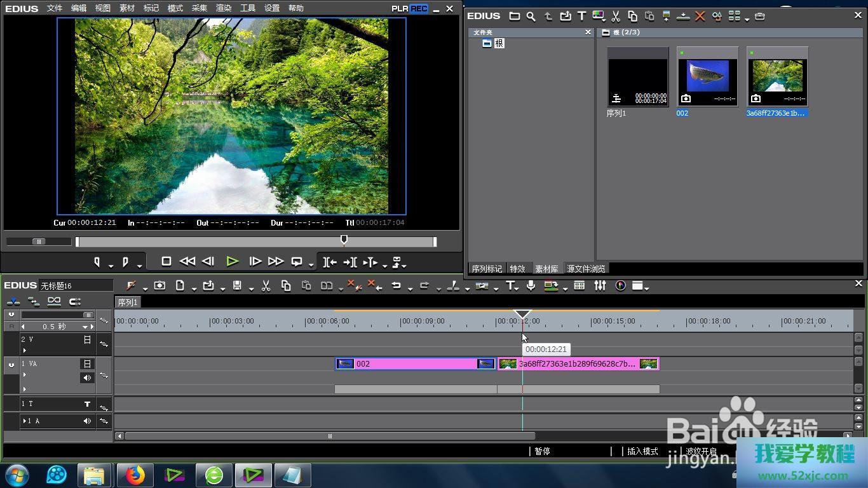Expand the 1 A audio track triangle
This screenshot has height=488, width=868.
(x=25, y=421)
